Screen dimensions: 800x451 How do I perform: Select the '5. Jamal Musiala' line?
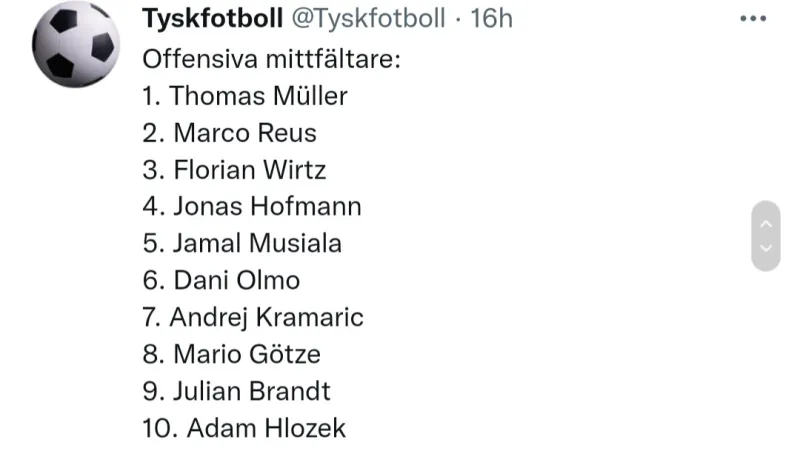(242, 243)
